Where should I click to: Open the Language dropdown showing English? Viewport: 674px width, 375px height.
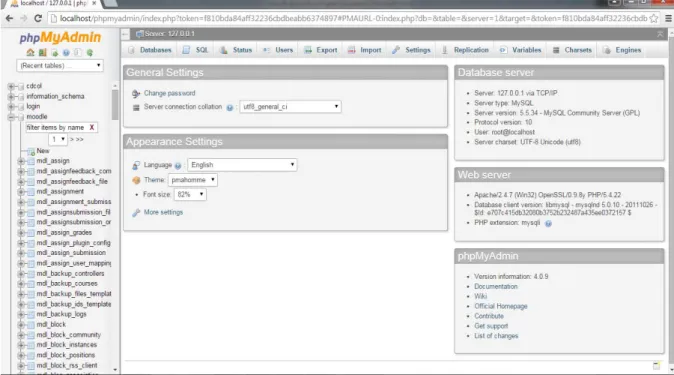click(x=242, y=165)
